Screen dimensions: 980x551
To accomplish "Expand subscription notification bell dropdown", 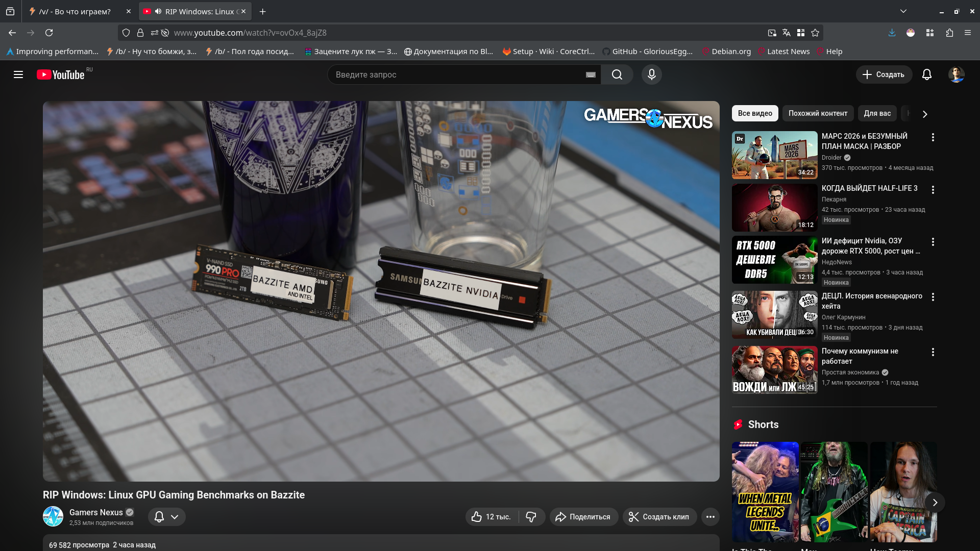I will click(166, 517).
